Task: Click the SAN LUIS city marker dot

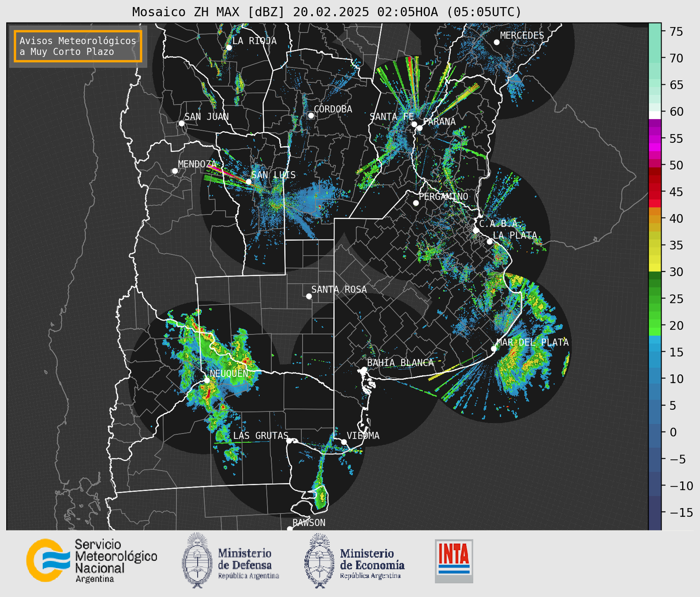Action: (249, 182)
